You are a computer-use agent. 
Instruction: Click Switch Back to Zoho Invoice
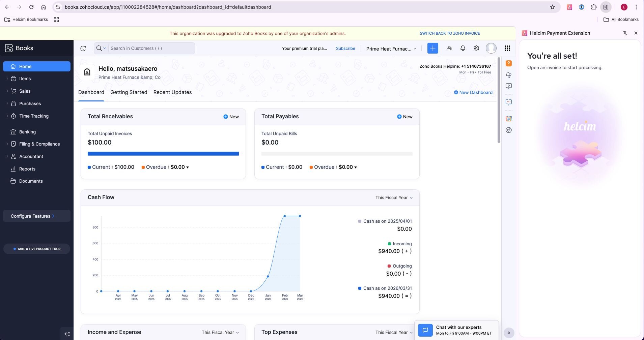450,33
